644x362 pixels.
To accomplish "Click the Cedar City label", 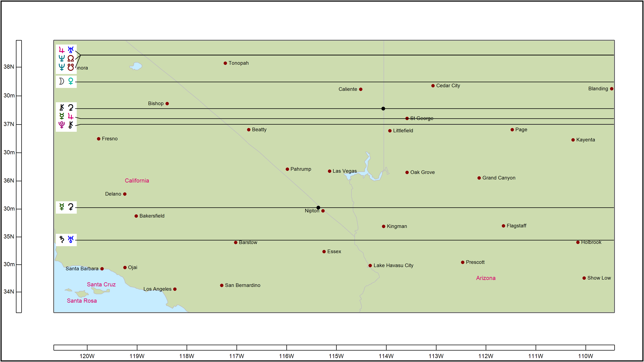I will pyautogui.click(x=448, y=85).
